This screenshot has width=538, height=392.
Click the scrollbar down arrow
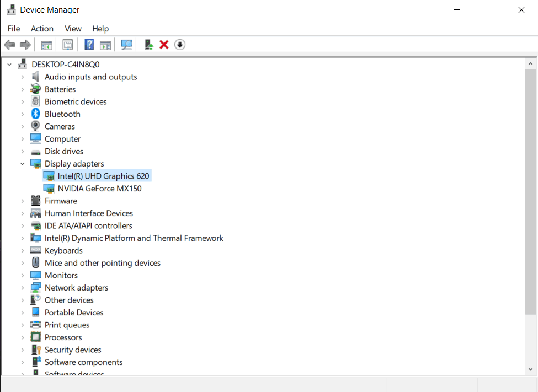click(x=530, y=369)
